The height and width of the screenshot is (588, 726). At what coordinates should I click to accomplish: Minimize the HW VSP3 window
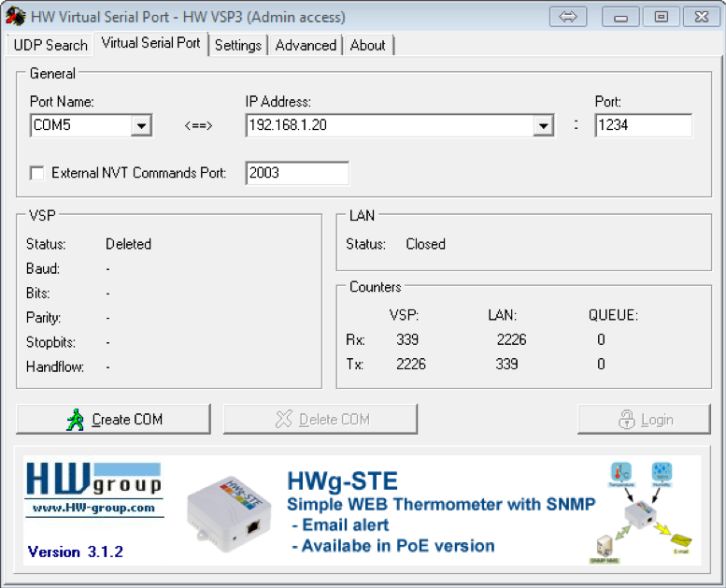pos(620,17)
